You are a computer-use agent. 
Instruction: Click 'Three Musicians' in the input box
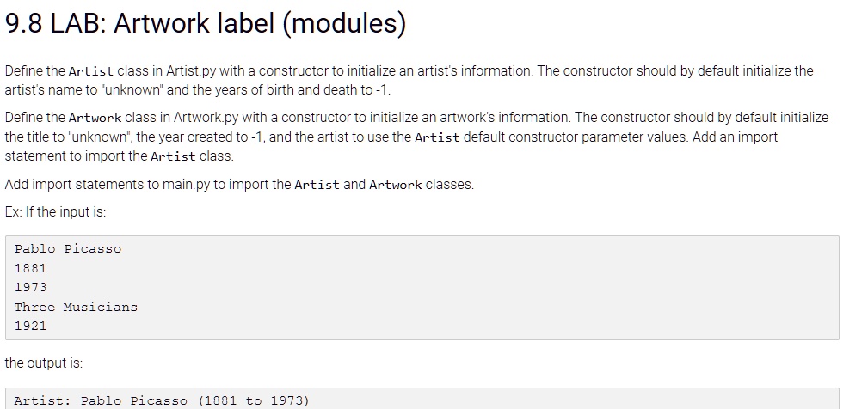pyautogui.click(x=76, y=307)
